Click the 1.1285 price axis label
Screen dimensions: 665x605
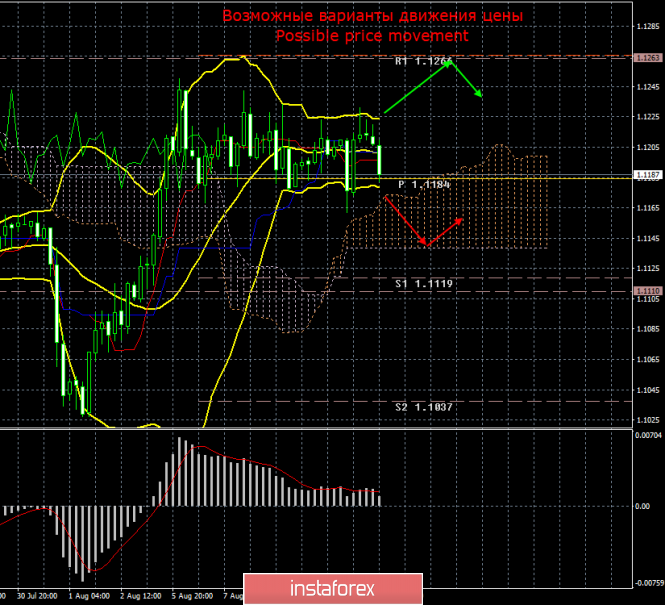[647, 26]
